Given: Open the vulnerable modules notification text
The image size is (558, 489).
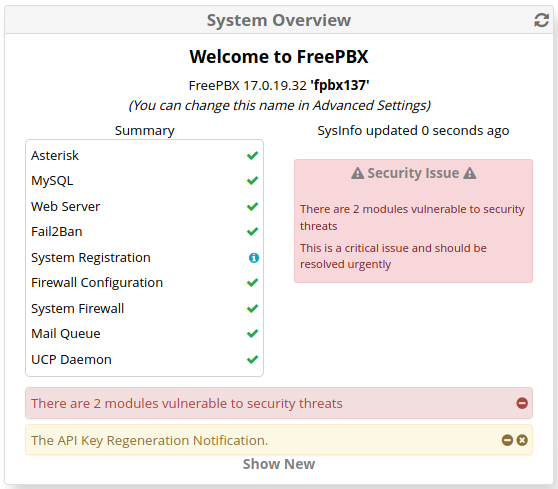Looking at the screenshot, I should (187, 404).
